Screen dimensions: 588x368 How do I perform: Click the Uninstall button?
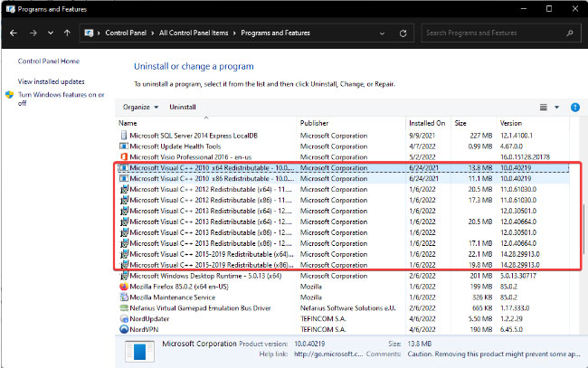pyautogui.click(x=183, y=108)
